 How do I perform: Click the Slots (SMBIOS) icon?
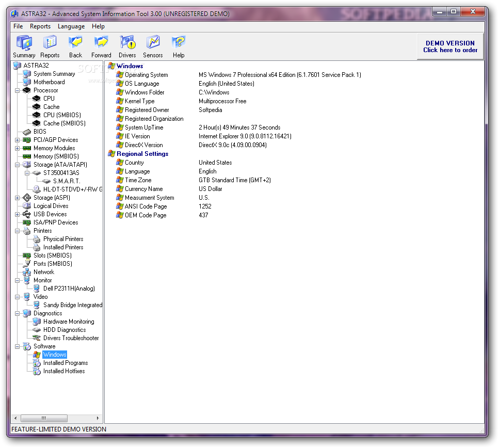click(x=27, y=255)
